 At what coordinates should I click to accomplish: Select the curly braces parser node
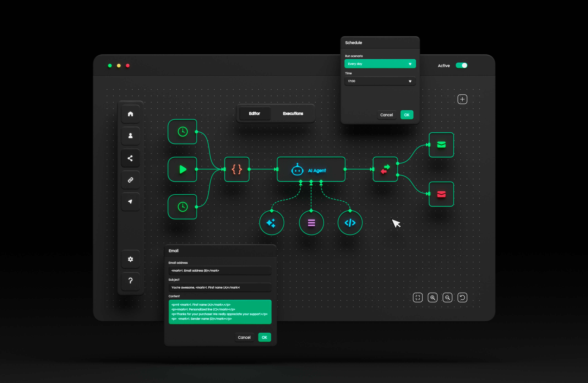click(x=237, y=169)
